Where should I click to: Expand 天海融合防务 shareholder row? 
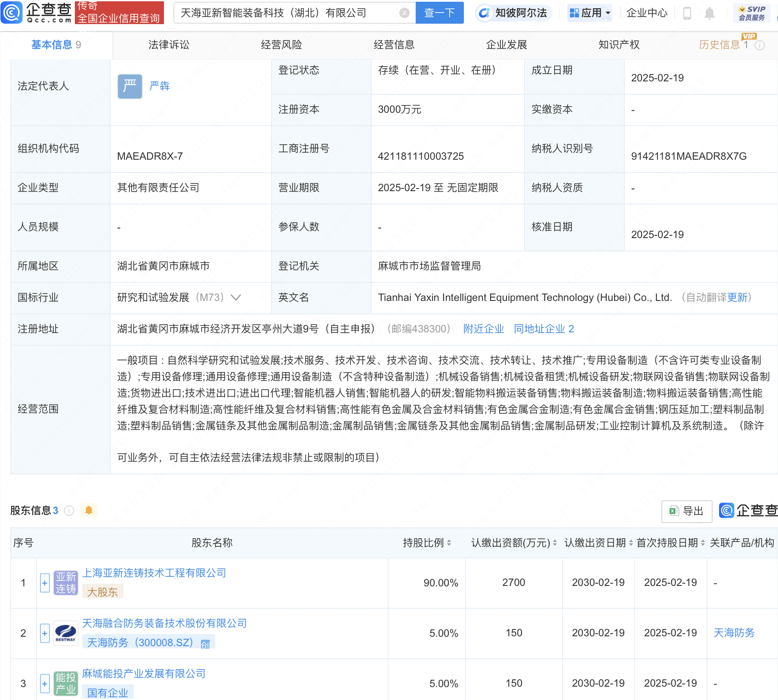coord(45,633)
